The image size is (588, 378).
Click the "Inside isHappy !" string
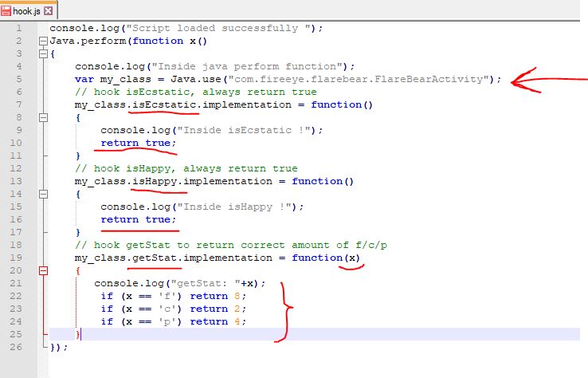237,207
